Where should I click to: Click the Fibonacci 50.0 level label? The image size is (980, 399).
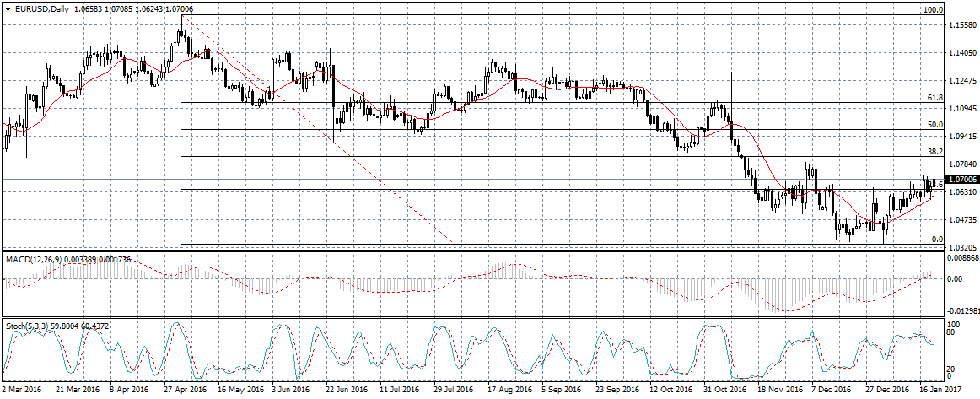point(934,125)
